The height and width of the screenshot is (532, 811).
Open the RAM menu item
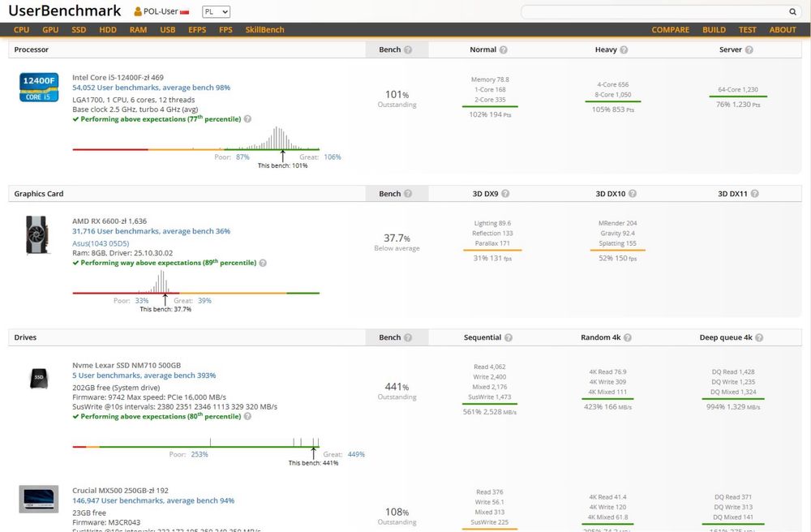tap(138, 29)
